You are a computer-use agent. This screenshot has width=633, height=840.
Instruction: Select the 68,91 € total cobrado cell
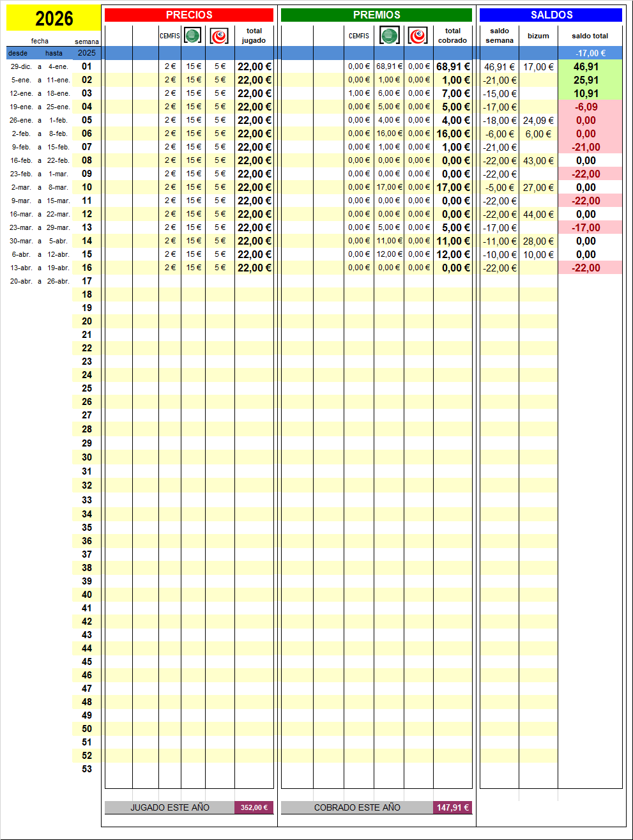point(452,66)
